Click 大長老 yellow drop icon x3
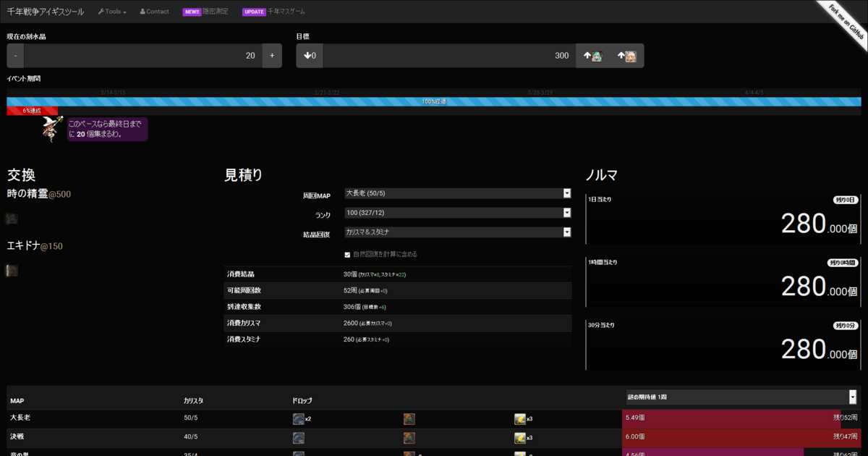The height and width of the screenshot is (456, 868). coord(520,418)
